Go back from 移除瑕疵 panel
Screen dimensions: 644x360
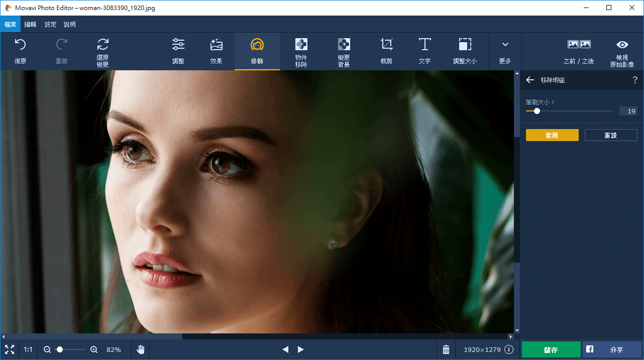click(x=530, y=80)
